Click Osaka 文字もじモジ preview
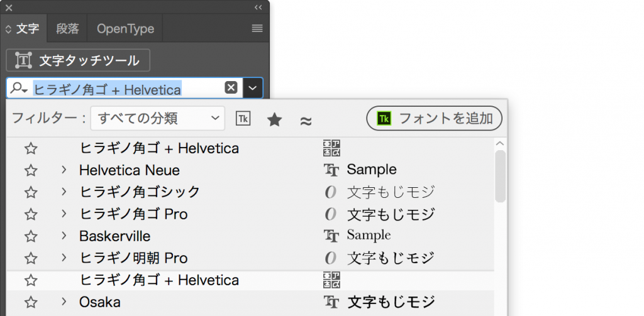This screenshot has width=644, height=316. click(x=391, y=302)
